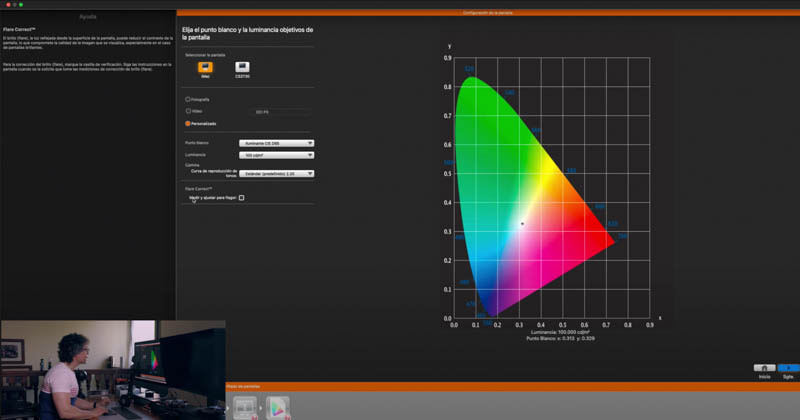Expand the tone reproduction curve dropdown
This screenshot has height=420, width=800.
coord(276,173)
